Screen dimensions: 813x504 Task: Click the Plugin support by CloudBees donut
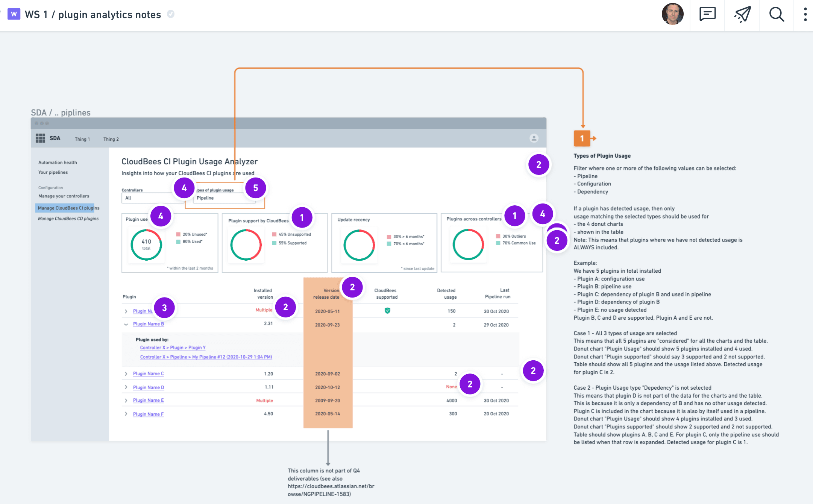[246, 245]
